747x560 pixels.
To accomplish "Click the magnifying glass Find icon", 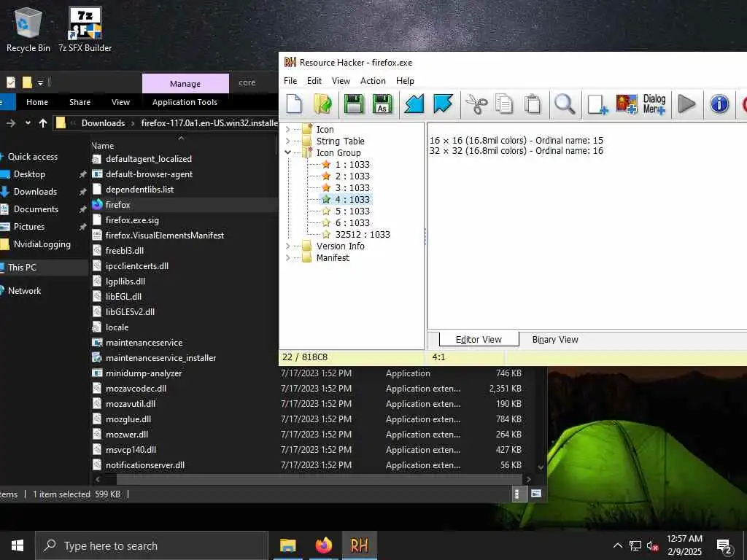I will (x=565, y=104).
